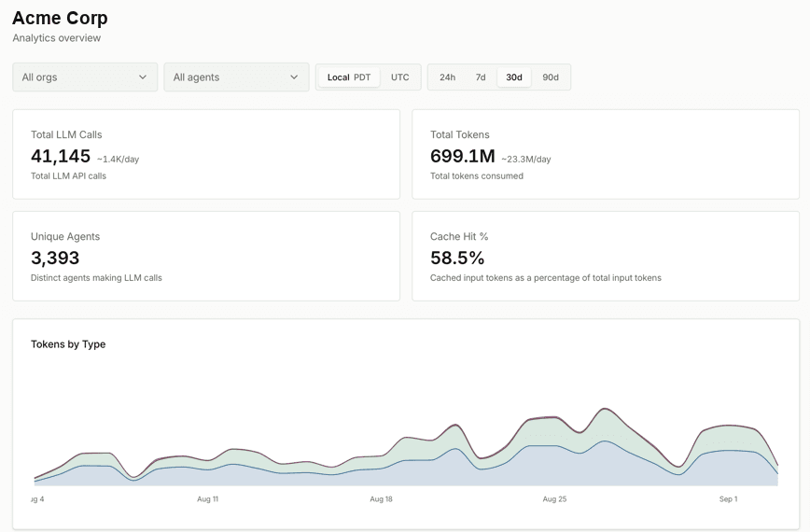Click the chevron in All orgs selector
810x532 pixels.
pyautogui.click(x=143, y=77)
